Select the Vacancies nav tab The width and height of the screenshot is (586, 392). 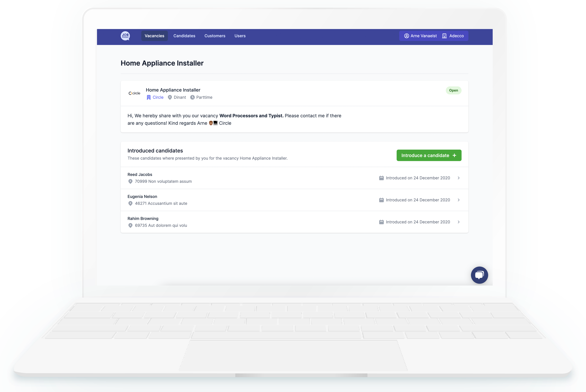(154, 36)
